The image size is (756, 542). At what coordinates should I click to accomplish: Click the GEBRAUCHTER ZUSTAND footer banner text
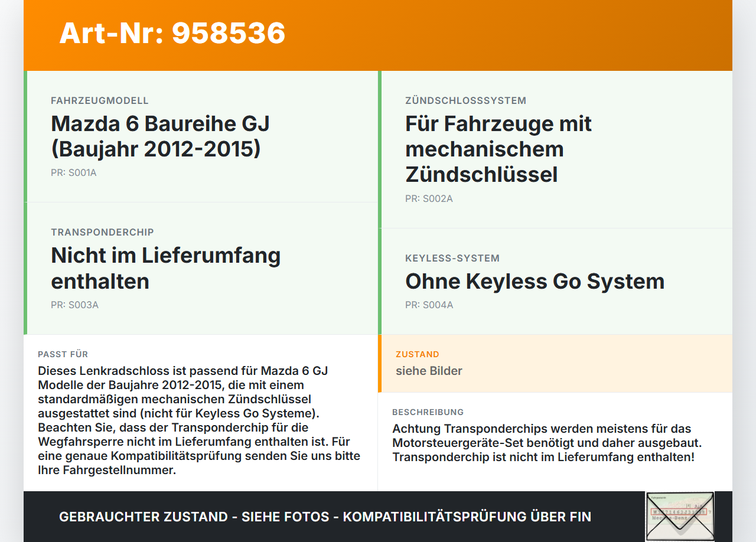325,517
